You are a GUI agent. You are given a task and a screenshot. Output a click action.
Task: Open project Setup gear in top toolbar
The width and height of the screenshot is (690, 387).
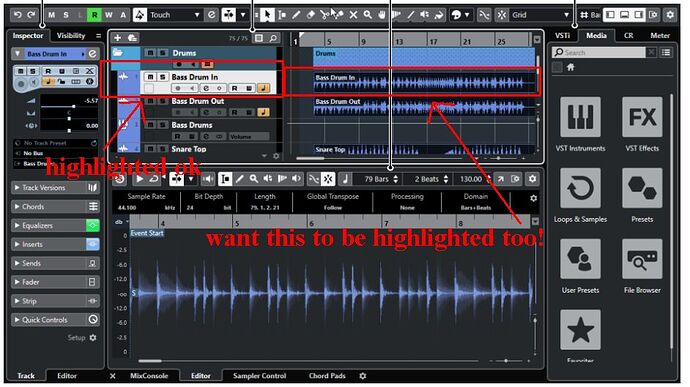[670, 15]
